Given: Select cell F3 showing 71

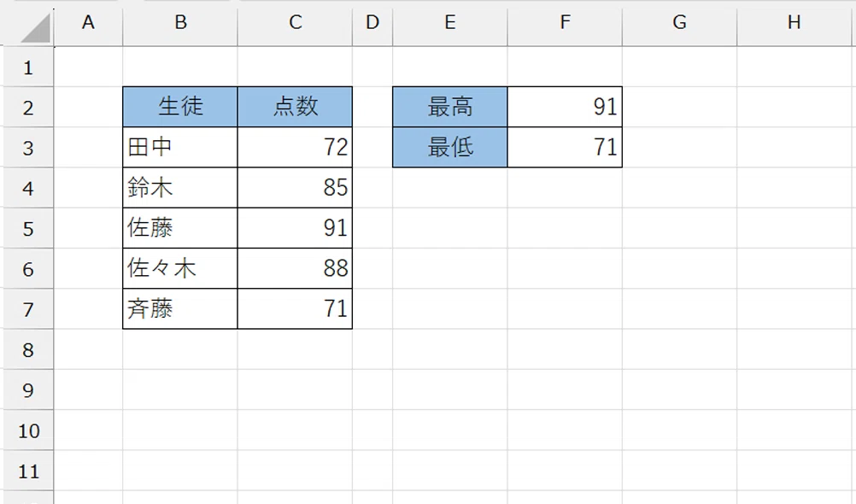Looking at the screenshot, I should 565,148.
